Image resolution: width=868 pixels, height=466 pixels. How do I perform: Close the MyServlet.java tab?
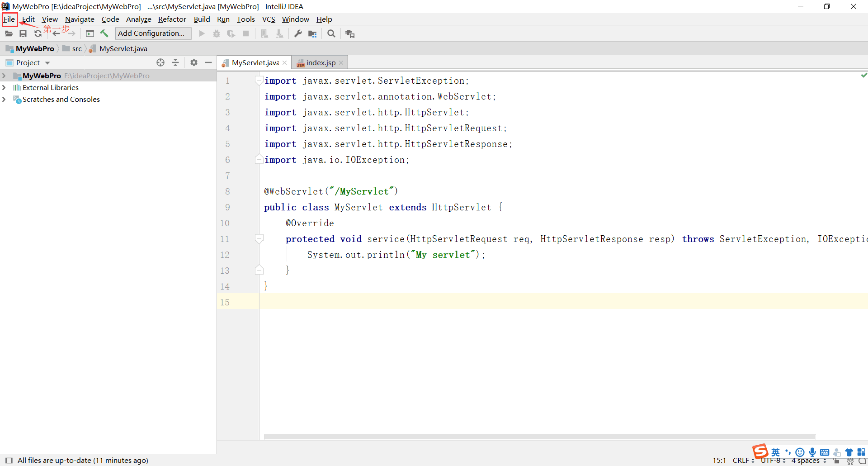click(x=284, y=63)
